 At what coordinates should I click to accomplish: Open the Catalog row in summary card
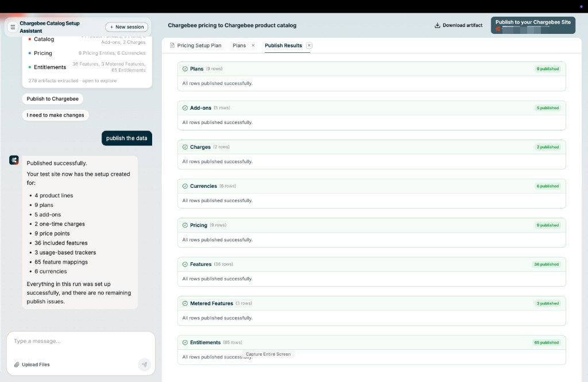click(x=87, y=39)
